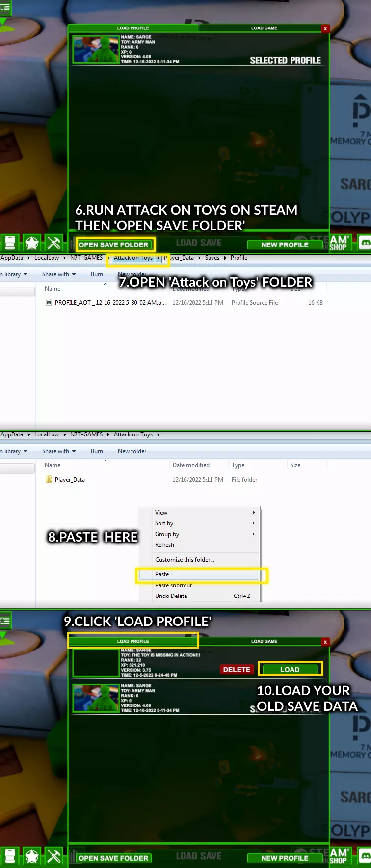Select the Army Man profile thumbnail in the step 9 screen
The width and height of the screenshot is (371, 868).
(96, 698)
